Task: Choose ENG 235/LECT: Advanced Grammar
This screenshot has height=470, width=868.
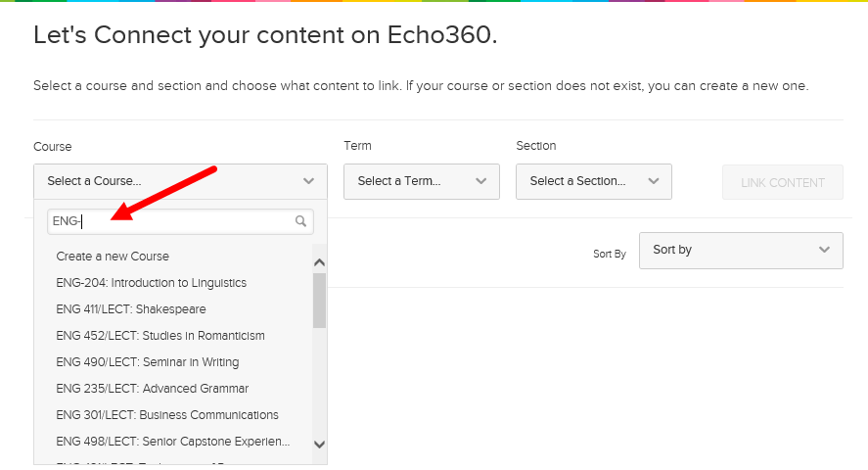Action: (153, 389)
